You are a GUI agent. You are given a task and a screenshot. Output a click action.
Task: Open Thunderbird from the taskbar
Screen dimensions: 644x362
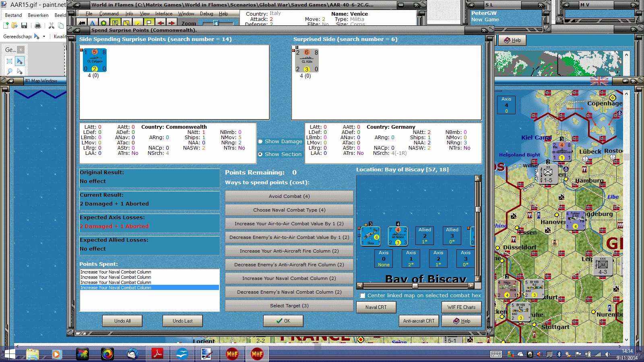(x=132, y=354)
